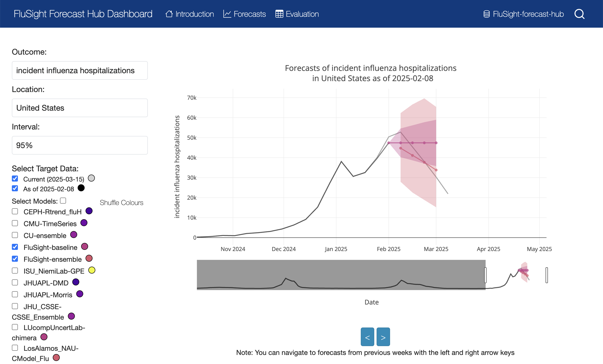This screenshot has height=364, width=603.
Task: Click the left range slider handle
Action: [x=485, y=275]
